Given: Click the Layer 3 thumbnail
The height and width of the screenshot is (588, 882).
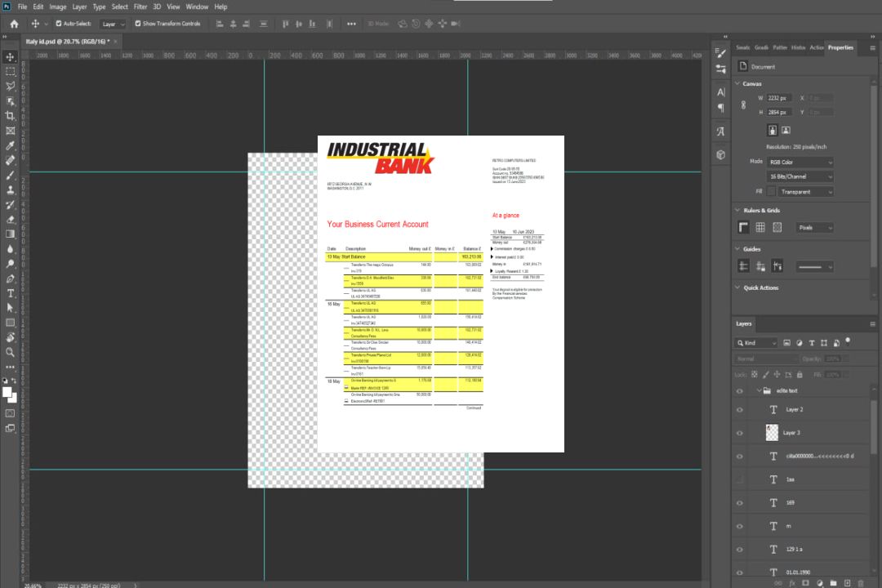Looking at the screenshot, I should pos(773,433).
